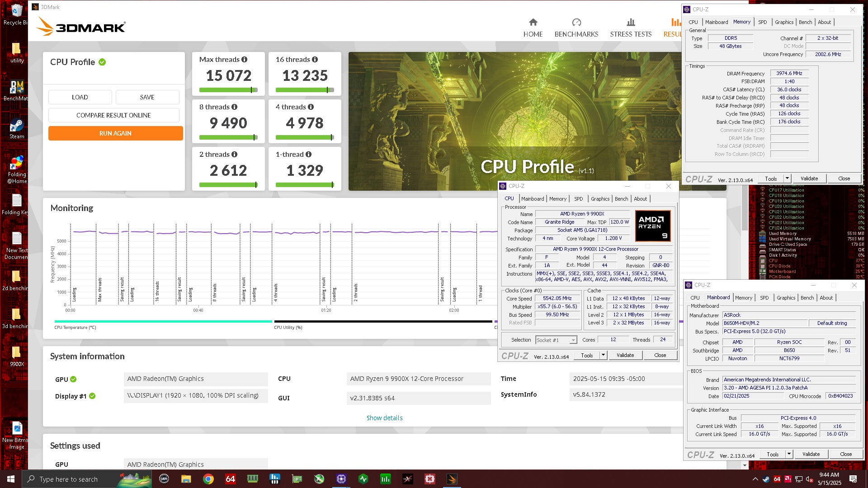Open the Tools dropdown arrow in the Memory CPU-Z window
This screenshot has height=488, width=868.
click(787, 178)
